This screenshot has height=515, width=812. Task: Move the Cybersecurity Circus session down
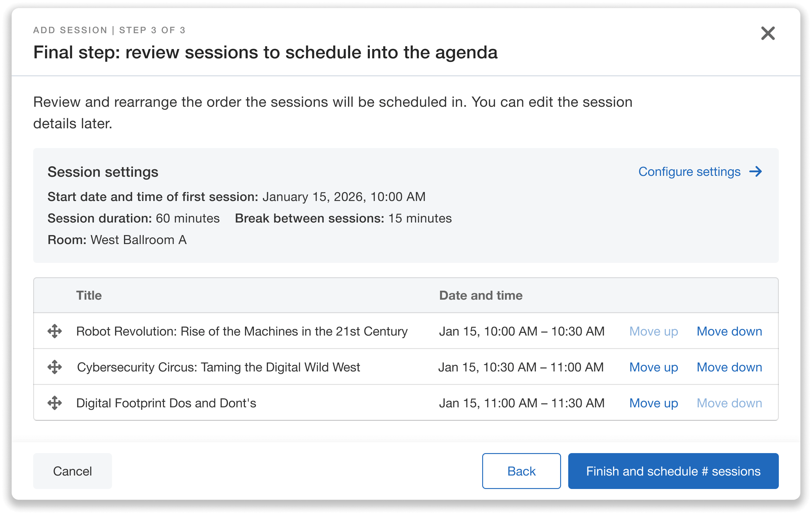click(x=729, y=367)
